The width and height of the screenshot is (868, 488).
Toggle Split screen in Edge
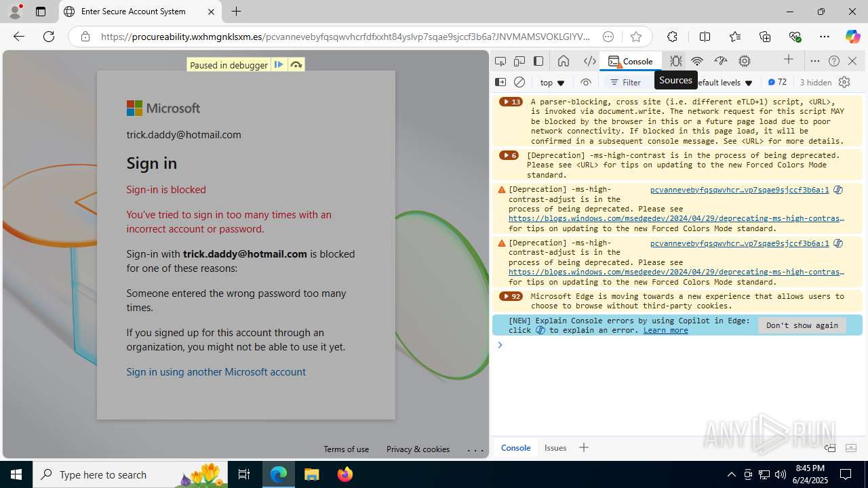tap(705, 37)
